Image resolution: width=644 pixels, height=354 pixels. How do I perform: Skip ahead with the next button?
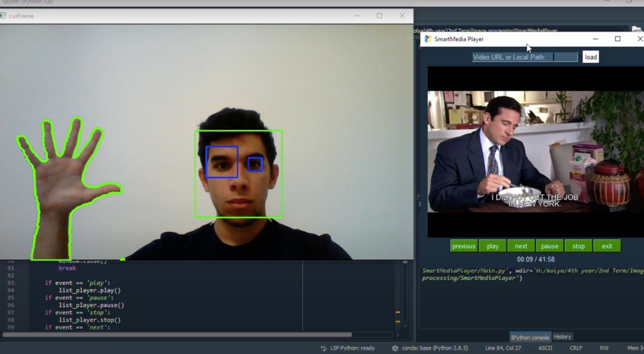point(521,246)
